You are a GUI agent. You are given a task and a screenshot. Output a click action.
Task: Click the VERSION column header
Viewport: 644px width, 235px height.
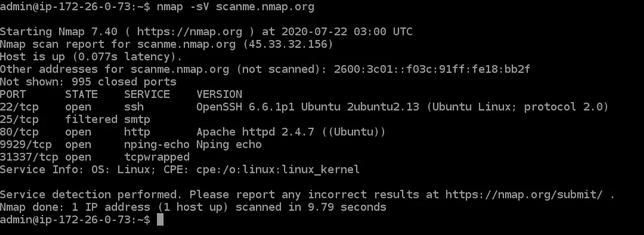point(220,94)
